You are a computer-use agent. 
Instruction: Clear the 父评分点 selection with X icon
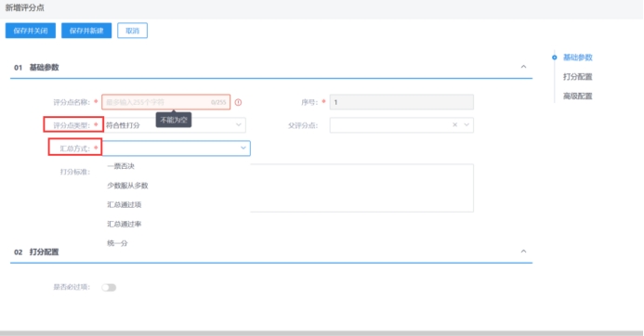454,125
